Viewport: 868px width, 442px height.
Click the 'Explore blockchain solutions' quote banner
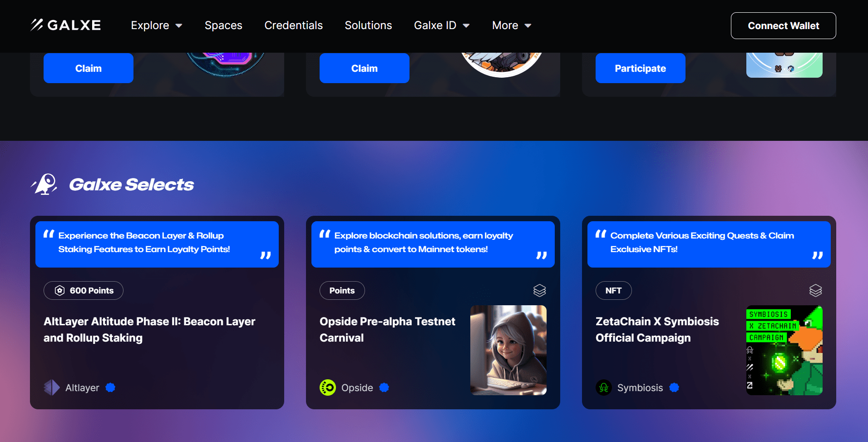tap(433, 244)
